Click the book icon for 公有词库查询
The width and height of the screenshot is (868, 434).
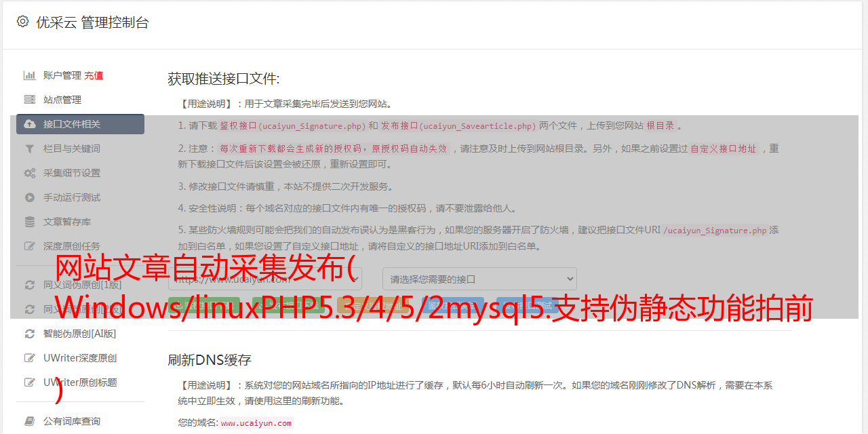click(x=30, y=421)
